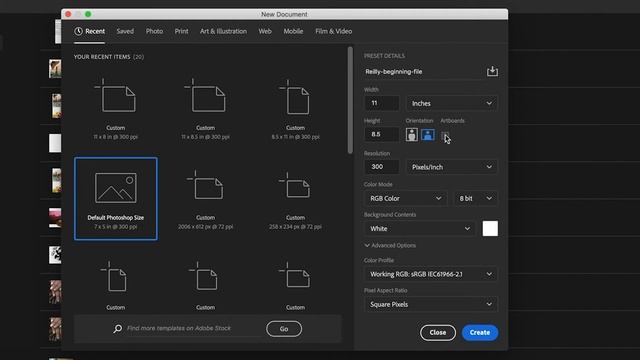Open the Recent tab
This screenshot has height=360, width=640.
[x=89, y=31]
